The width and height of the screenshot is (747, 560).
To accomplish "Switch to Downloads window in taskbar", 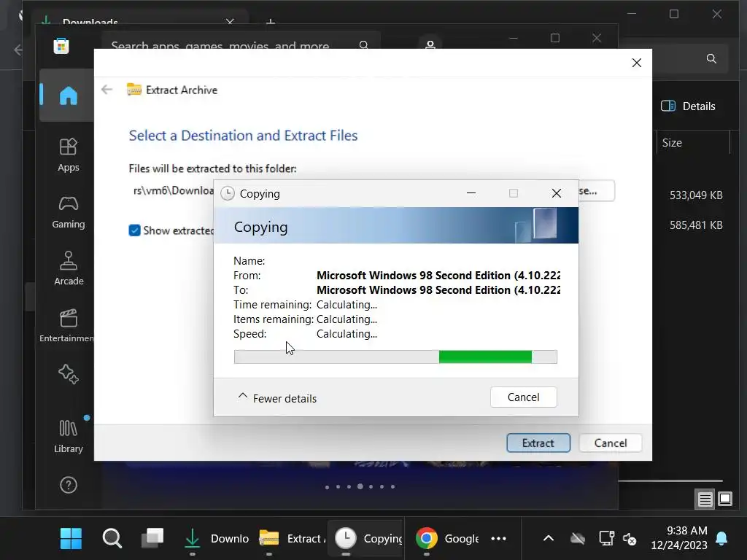I will (x=216, y=538).
